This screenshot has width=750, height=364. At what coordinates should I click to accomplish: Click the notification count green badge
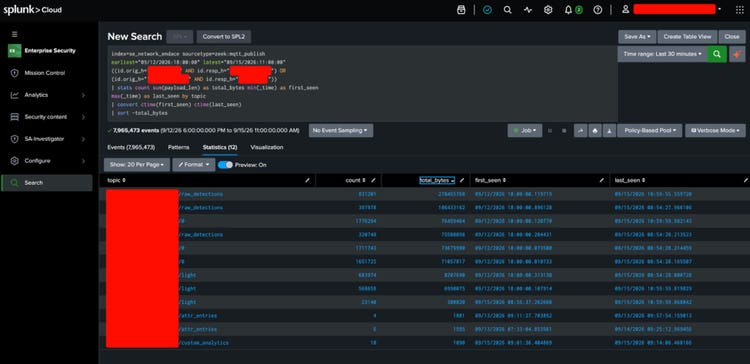tap(579, 10)
